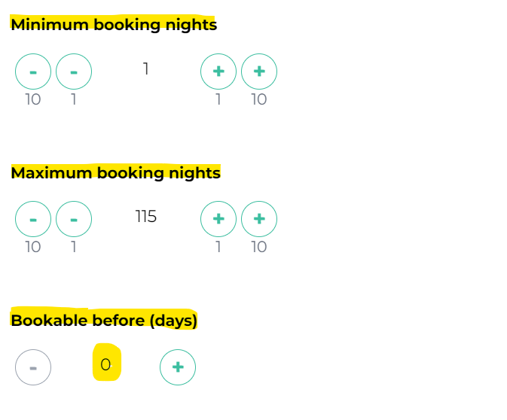Reduce maximum booking nights by 1
Screen dimensions: 507x420
[74, 219]
